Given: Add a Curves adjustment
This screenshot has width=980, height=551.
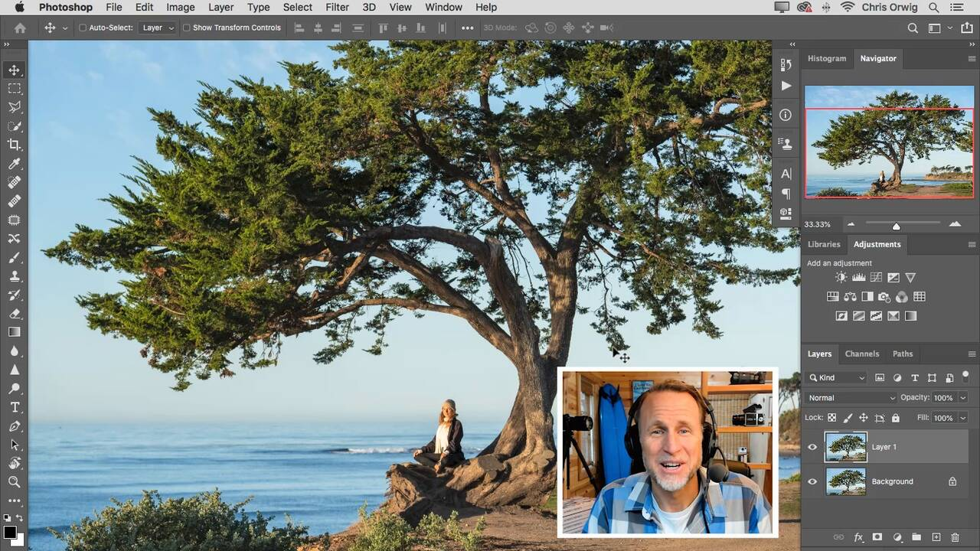Looking at the screenshot, I should click(x=876, y=278).
